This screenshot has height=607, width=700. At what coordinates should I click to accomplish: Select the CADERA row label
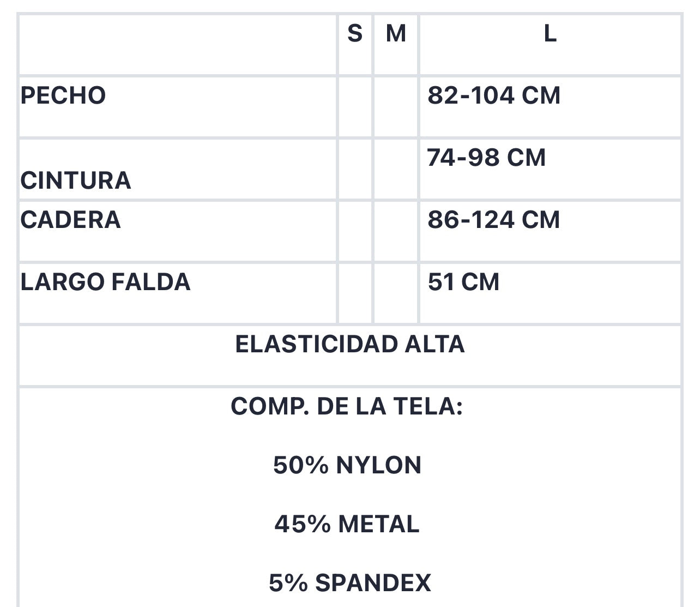[x=70, y=220]
